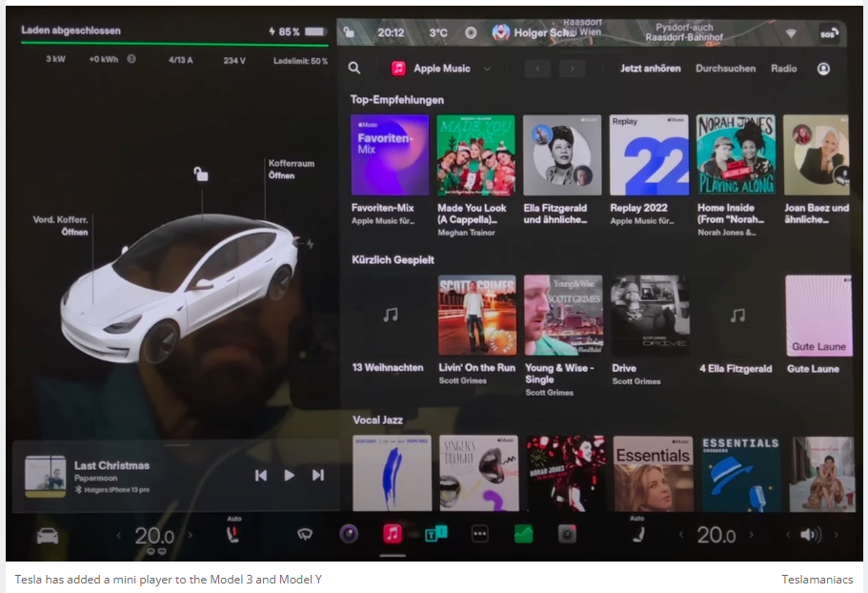
Task: Open the teal T app icon
Action: pyautogui.click(x=435, y=534)
